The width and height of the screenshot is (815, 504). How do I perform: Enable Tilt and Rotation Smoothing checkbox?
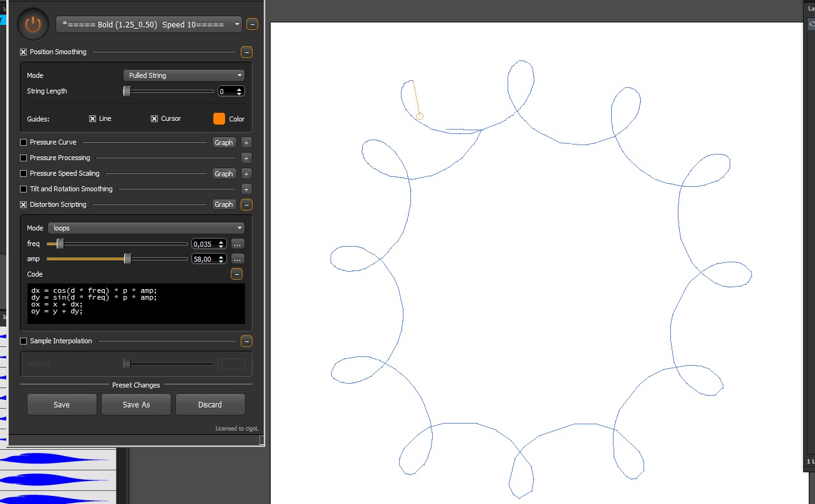click(24, 189)
